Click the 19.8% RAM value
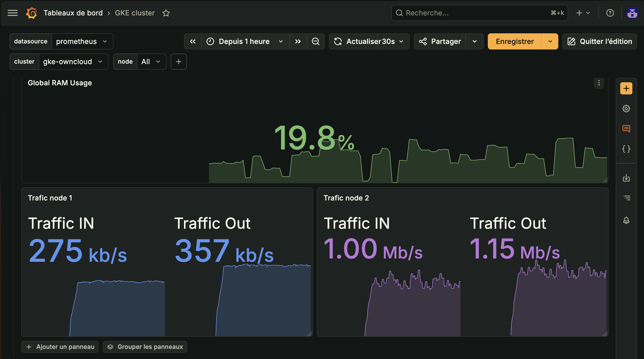This screenshot has height=359, width=644. pos(314,138)
